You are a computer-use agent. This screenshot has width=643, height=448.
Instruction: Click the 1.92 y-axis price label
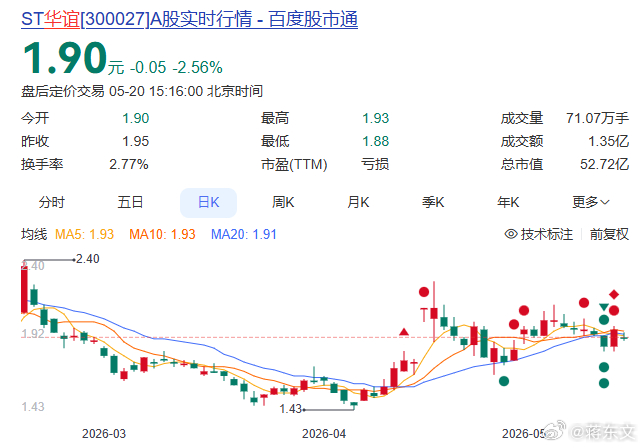pos(32,333)
